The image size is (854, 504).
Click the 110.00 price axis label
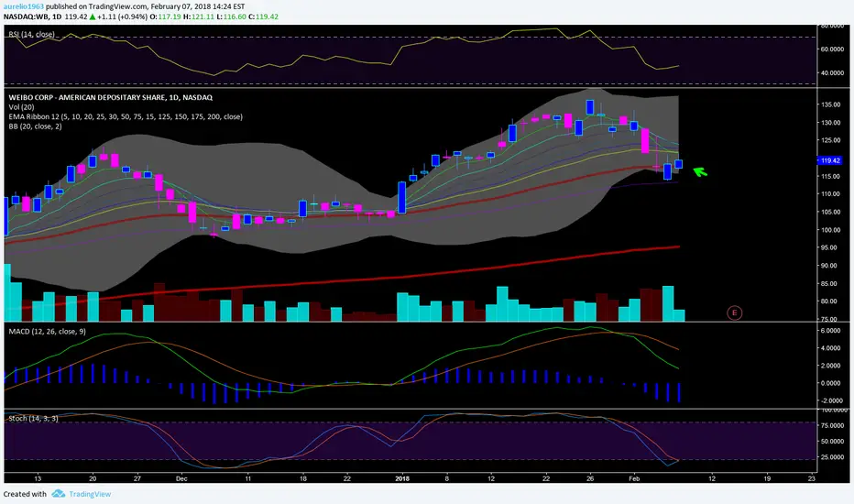click(830, 194)
